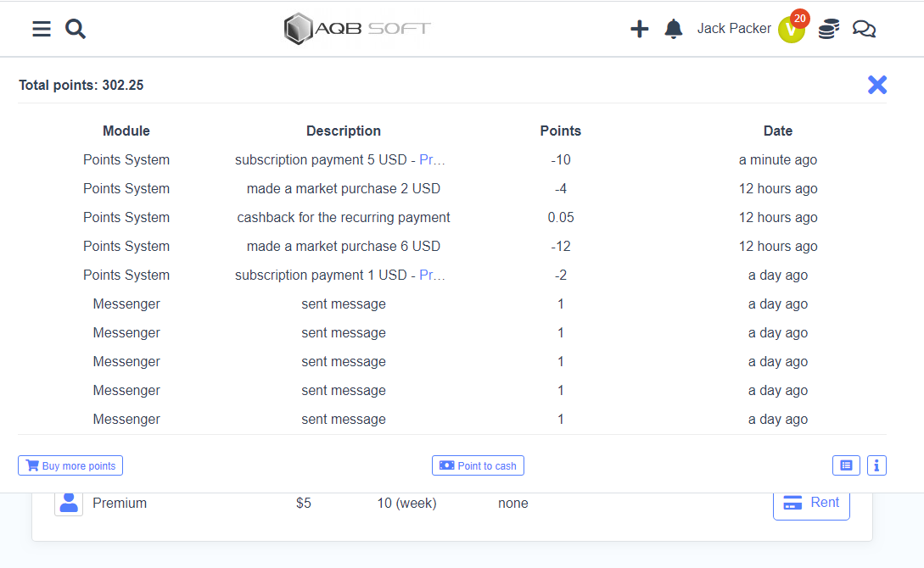Viewport: 924px width, 568px height.
Task: Click the points history list icon
Action: click(x=846, y=465)
